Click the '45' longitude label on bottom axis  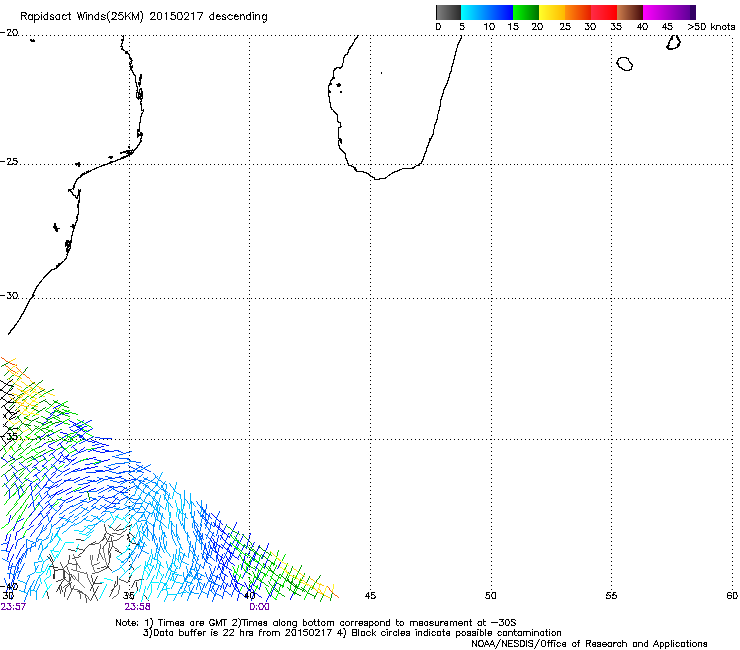coord(370,596)
